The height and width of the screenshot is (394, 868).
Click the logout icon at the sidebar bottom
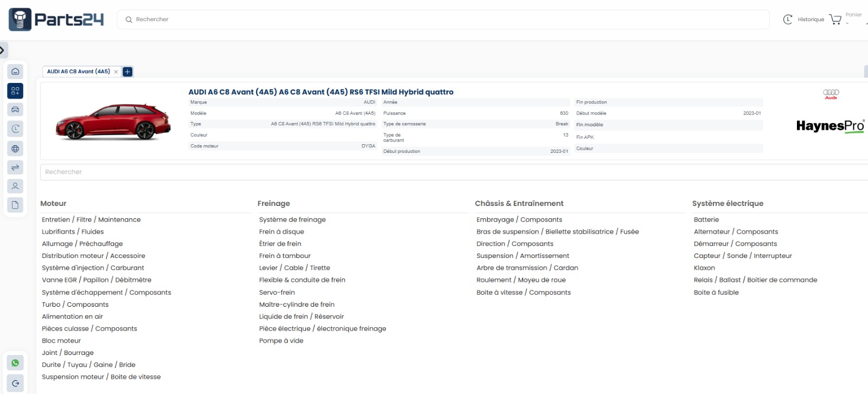15,383
